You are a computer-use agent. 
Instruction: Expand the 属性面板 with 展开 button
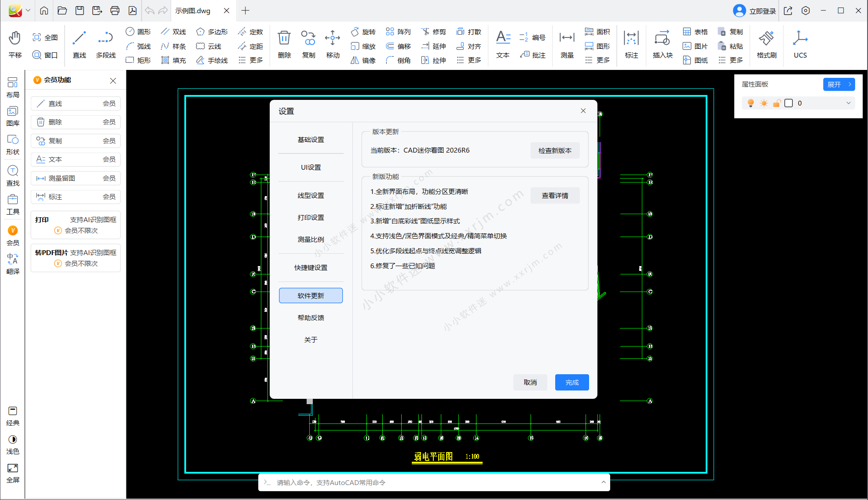pos(839,84)
